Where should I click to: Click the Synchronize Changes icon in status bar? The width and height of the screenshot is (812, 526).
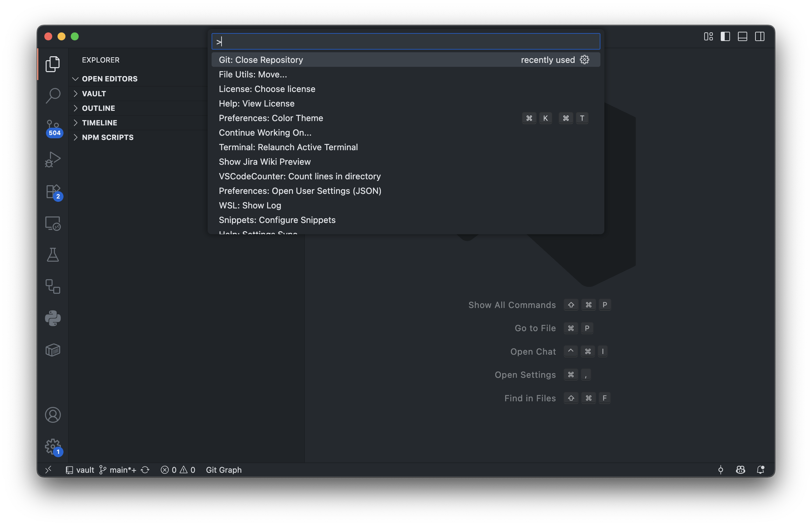click(145, 470)
